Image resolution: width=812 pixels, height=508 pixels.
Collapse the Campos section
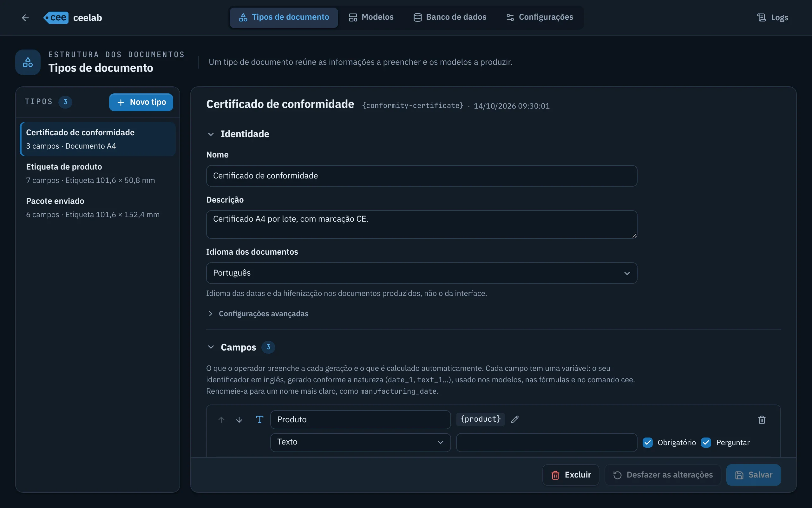point(211,347)
